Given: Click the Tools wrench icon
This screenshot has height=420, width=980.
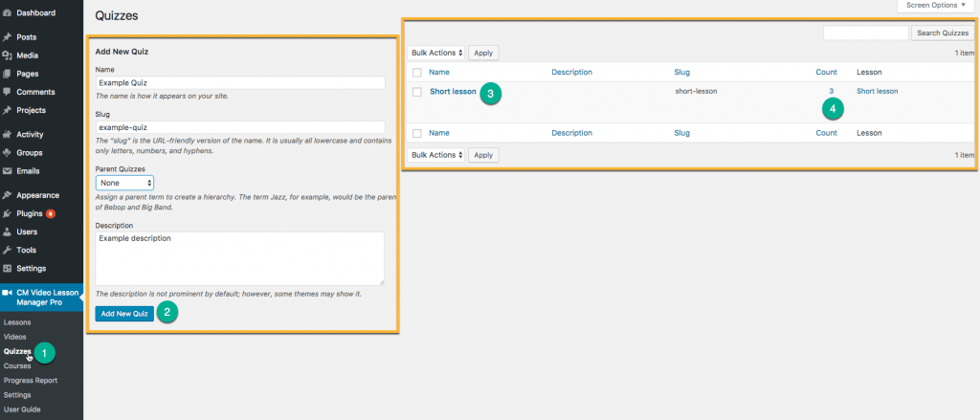Looking at the screenshot, I should point(8,250).
